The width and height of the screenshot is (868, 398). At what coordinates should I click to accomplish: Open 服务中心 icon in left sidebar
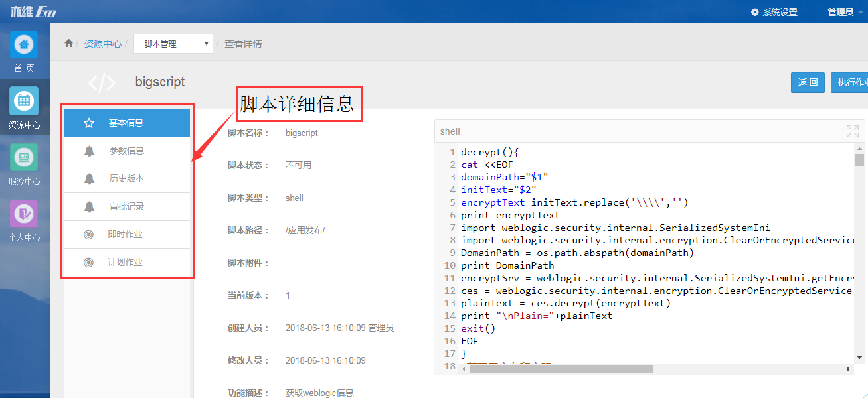tap(24, 158)
